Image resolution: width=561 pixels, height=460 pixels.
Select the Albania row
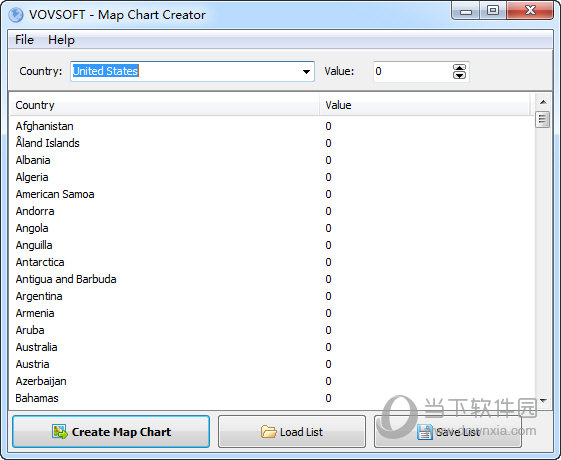272,160
